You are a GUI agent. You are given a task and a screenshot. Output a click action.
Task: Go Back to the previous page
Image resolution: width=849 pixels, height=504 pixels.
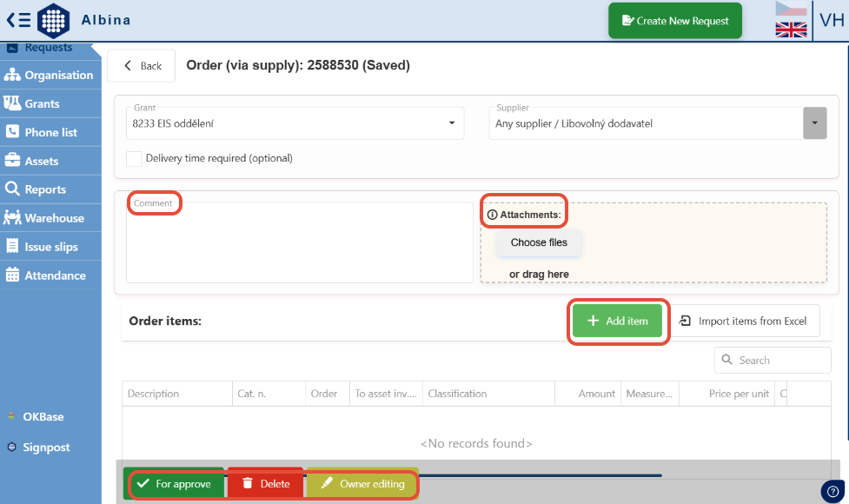pyautogui.click(x=142, y=66)
